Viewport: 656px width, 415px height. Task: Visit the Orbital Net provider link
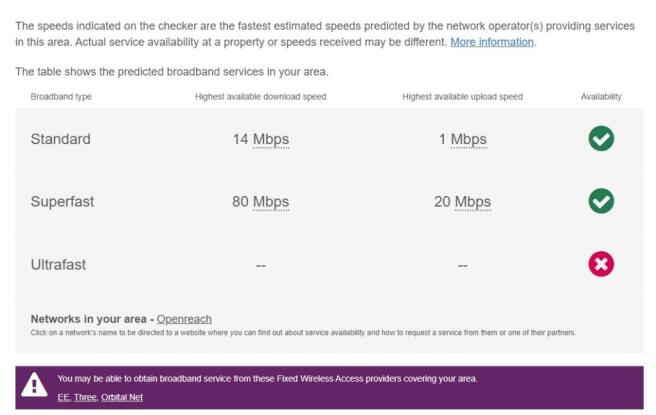point(122,397)
